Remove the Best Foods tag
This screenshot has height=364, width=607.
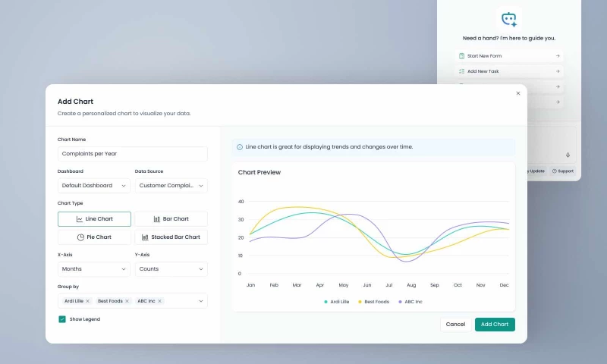127,301
